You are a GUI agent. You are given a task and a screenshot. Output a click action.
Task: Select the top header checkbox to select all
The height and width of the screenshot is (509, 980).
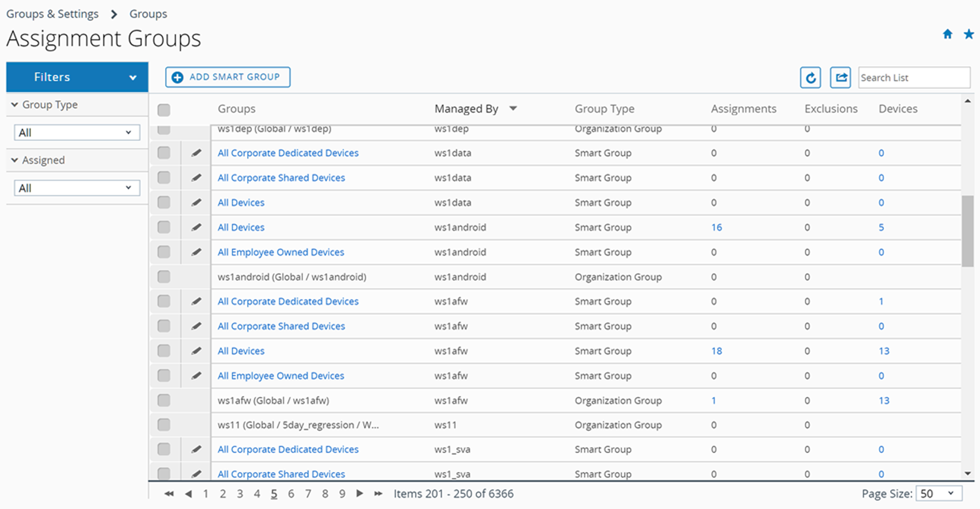pyautogui.click(x=164, y=109)
